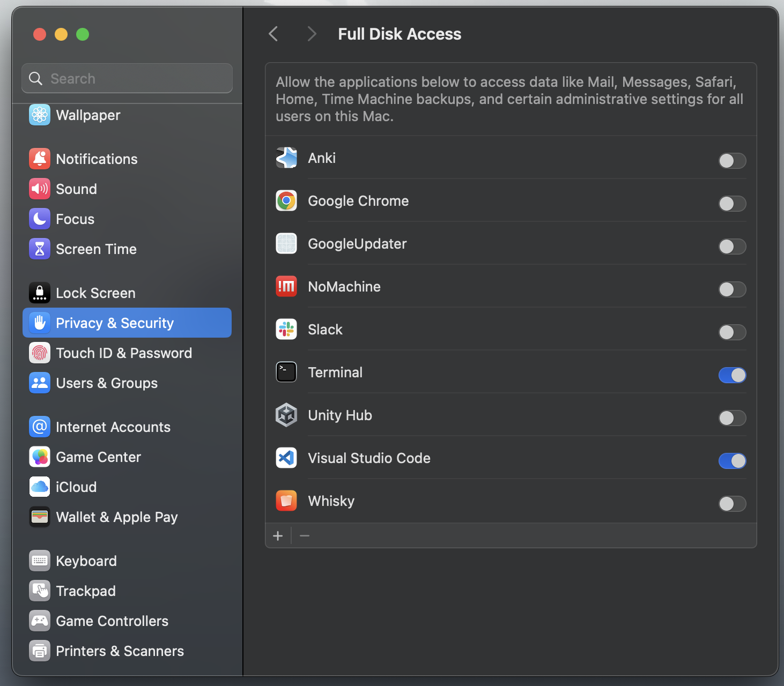The image size is (784, 686).
Task: Click the Users & Groups people icon
Action: (40, 383)
